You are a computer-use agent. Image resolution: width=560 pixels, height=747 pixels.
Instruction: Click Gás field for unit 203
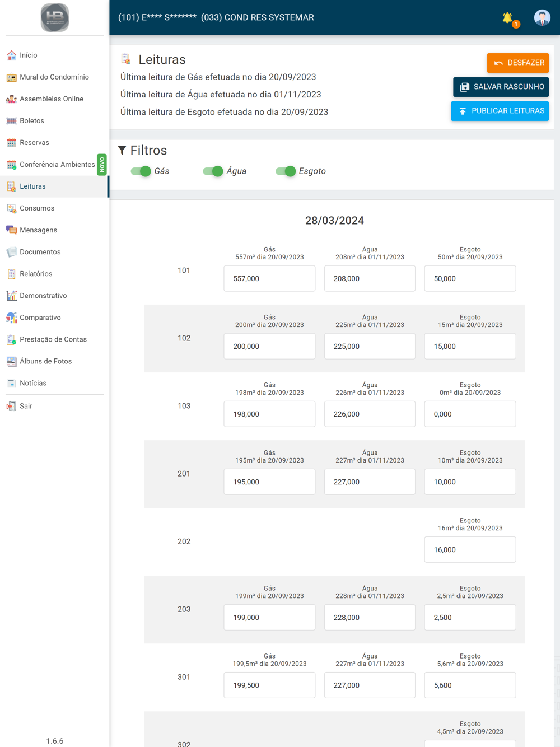click(269, 617)
